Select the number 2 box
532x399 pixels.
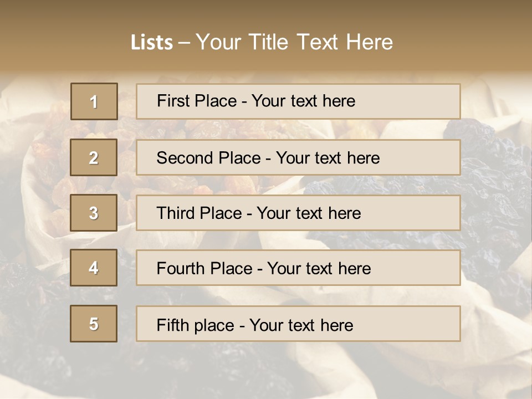click(x=94, y=157)
